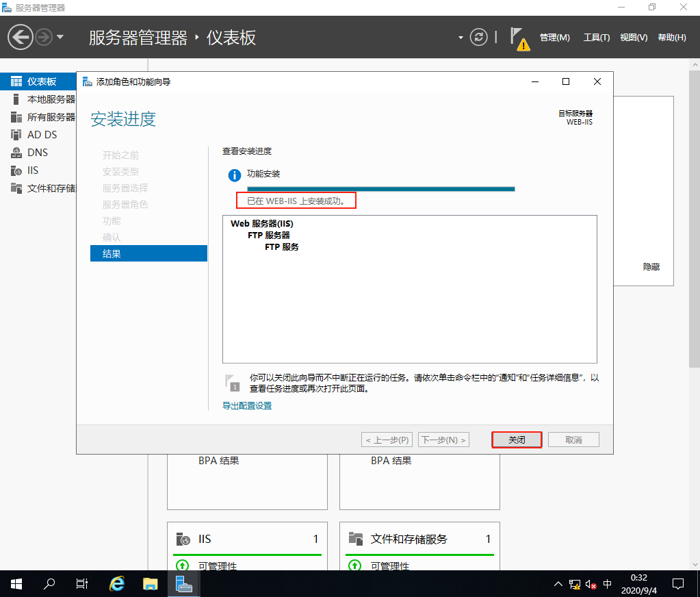Minimize the 添加角色和功能向导 window
Image resolution: width=700 pixels, height=597 pixels.
coord(535,81)
